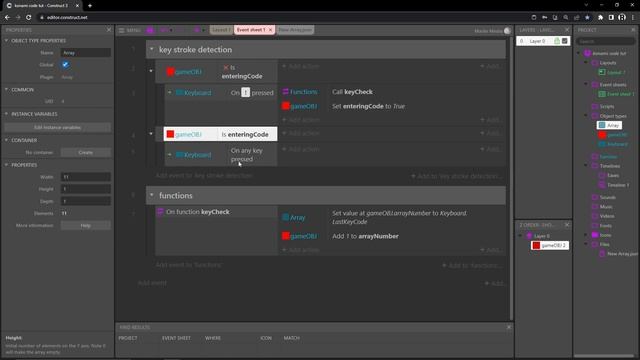This screenshot has width=640, height=360.
Task: Click gameOBJ icon on Set enteringCode action
Action: 286,106
